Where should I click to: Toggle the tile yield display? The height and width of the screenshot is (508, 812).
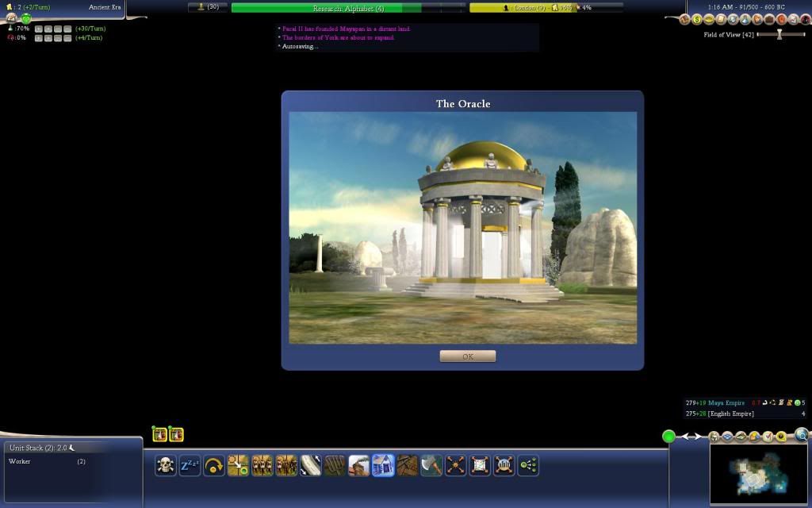(755, 437)
